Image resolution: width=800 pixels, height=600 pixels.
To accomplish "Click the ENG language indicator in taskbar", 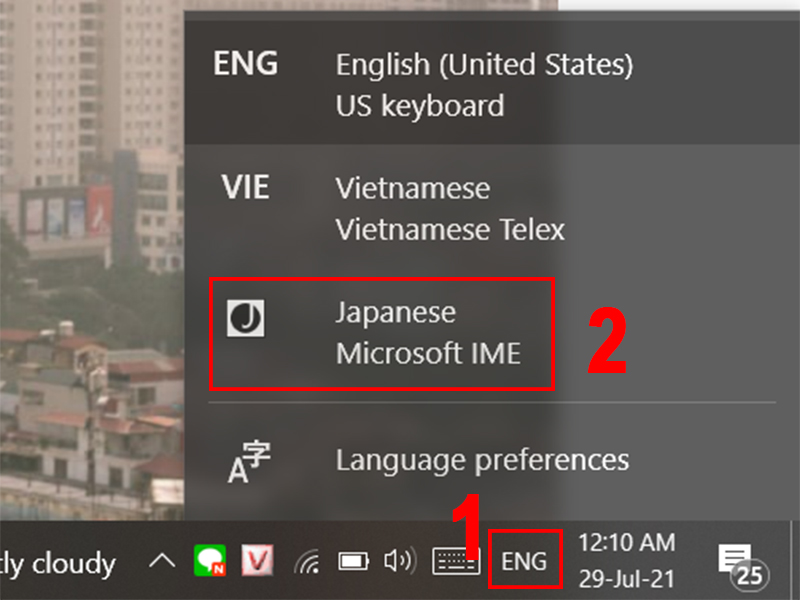I will coord(524,561).
